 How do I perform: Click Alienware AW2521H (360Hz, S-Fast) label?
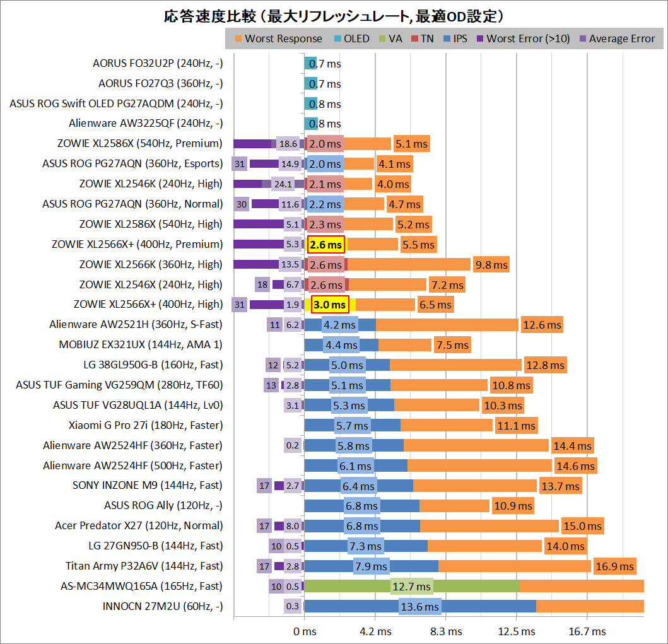(x=136, y=325)
